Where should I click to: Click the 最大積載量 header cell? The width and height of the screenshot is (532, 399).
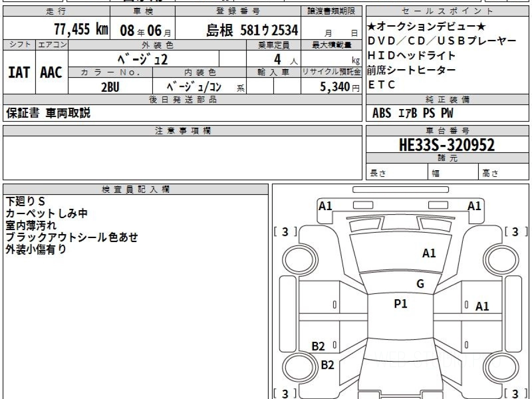tap(331, 45)
